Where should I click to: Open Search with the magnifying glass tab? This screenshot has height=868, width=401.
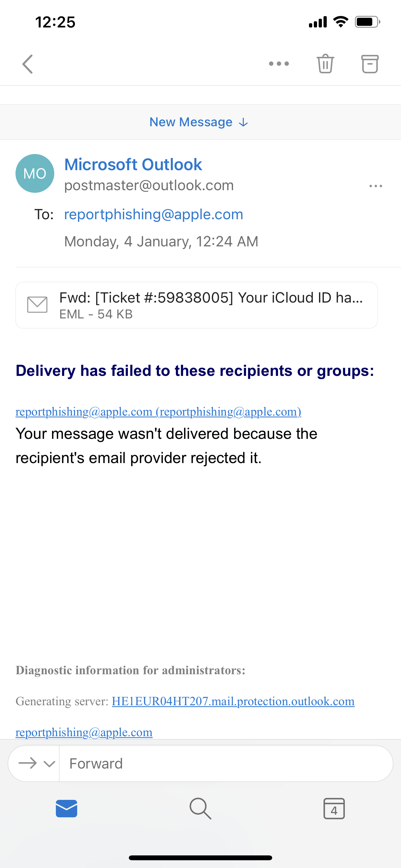point(200,808)
